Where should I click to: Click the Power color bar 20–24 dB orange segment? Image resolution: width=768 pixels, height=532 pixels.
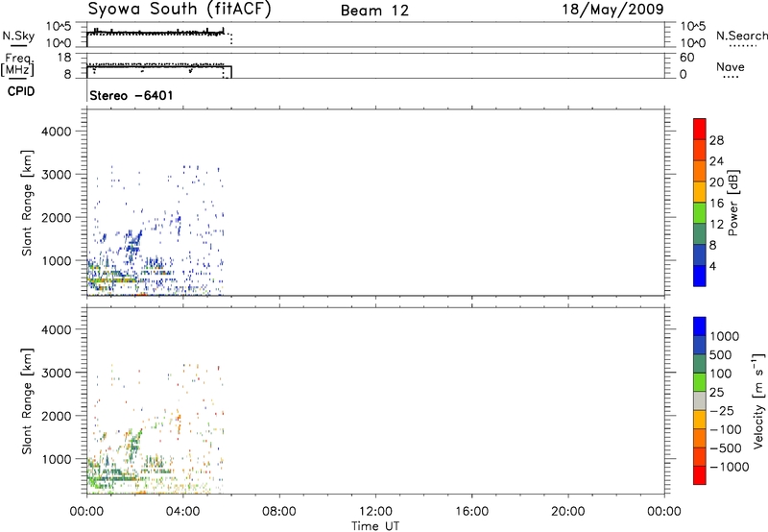pos(700,171)
